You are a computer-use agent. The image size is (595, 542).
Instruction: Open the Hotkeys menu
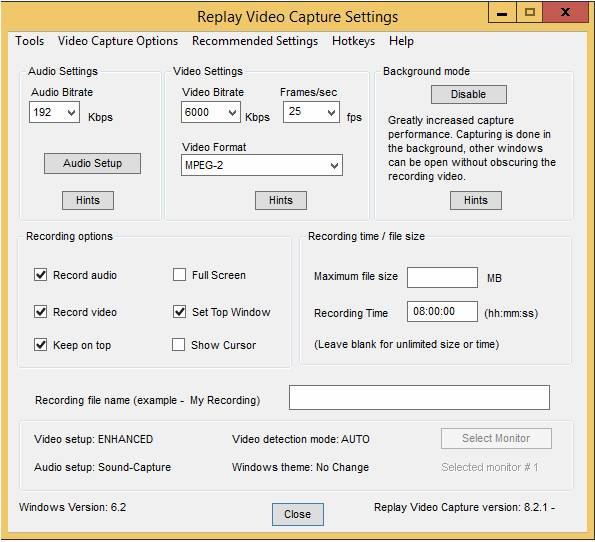point(353,41)
